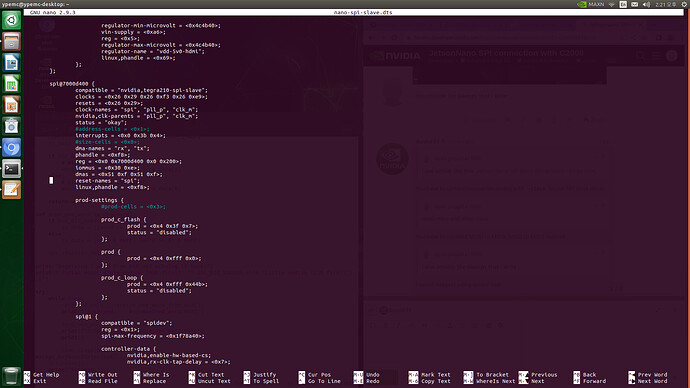Place cursor on nvidia,enable-hw-based-cs line
This screenshot has height=388, width=690.
pos(169,355)
